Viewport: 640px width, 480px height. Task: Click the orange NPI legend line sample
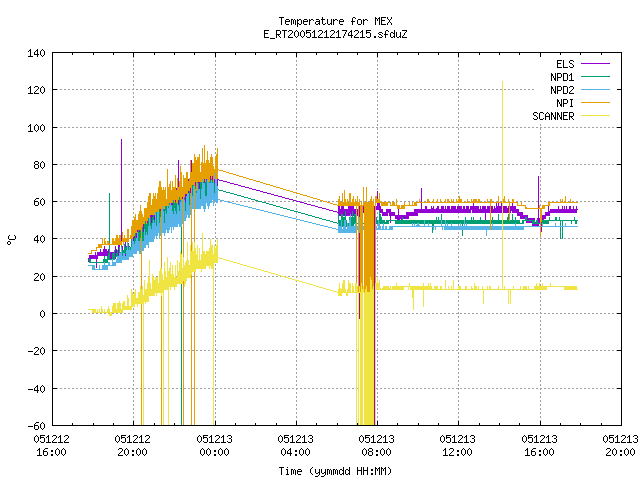(595, 103)
